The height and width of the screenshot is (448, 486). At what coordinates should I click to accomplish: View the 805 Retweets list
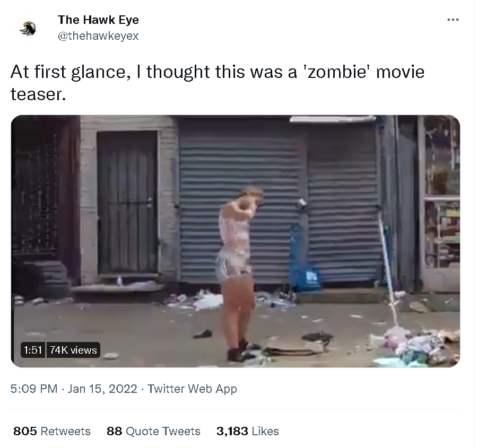tap(52, 431)
